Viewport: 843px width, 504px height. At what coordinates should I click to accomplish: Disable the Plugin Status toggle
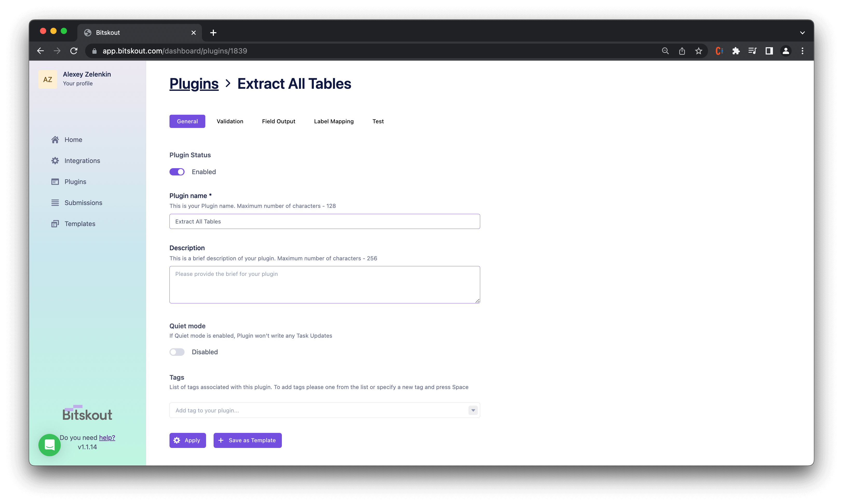(x=177, y=172)
